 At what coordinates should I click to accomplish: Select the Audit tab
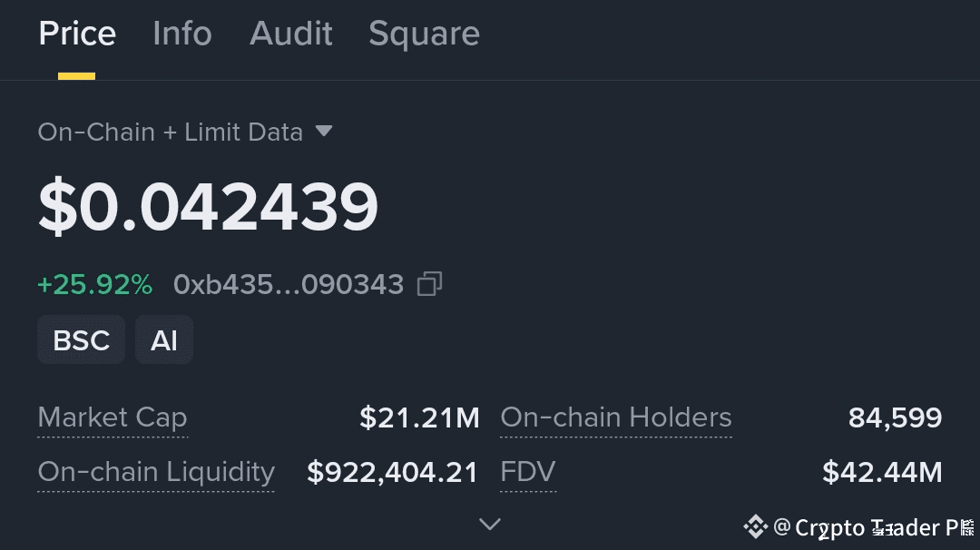291,34
